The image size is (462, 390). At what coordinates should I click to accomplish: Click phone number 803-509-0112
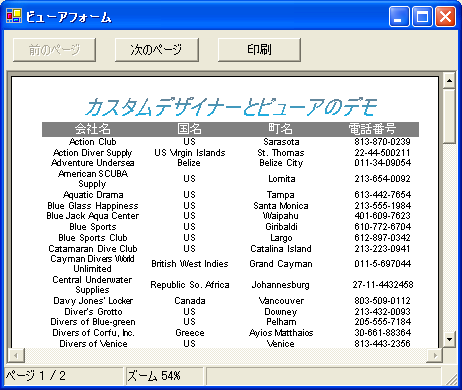click(382, 301)
